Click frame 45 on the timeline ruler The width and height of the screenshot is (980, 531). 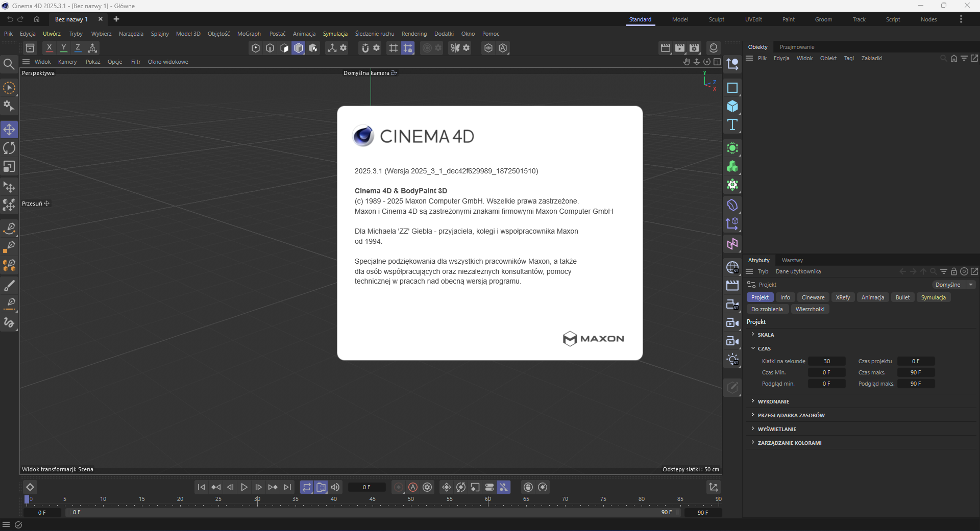[x=373, y=499]
